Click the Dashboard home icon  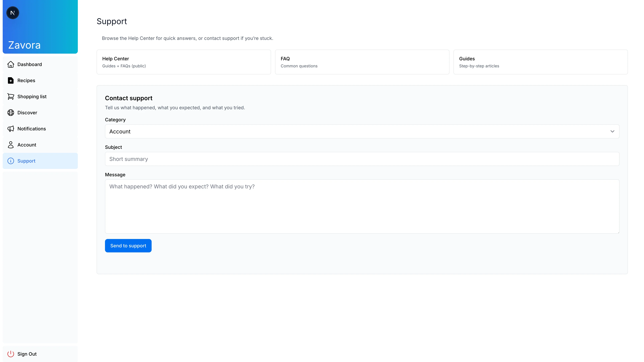11,65
